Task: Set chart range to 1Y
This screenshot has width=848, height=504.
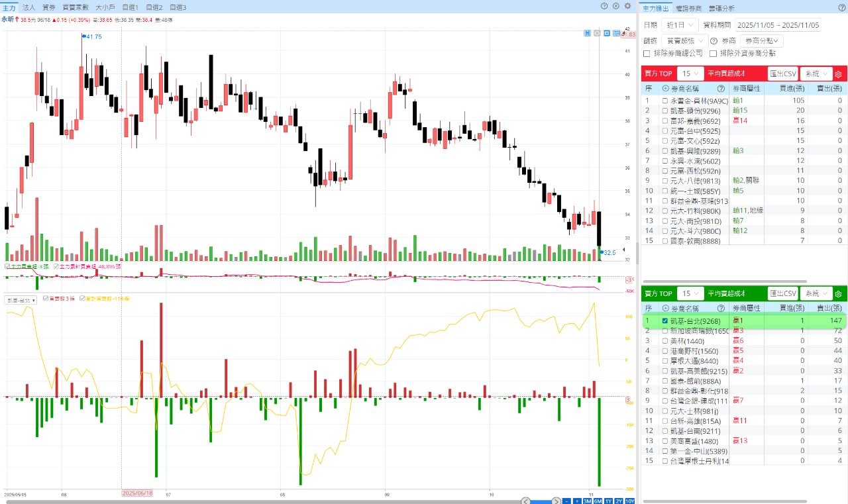Action: coord(608,501)
